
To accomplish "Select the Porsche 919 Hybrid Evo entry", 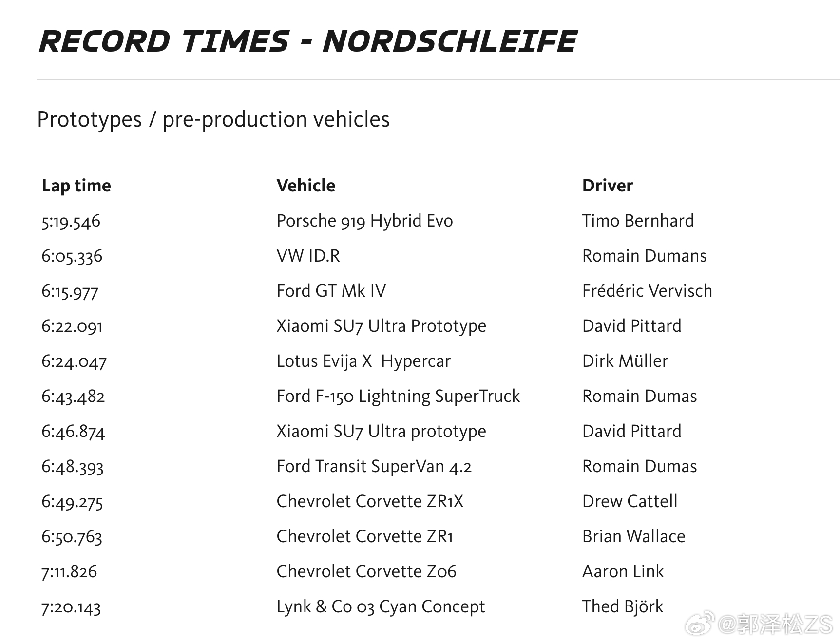I will (x=364, y=221).
